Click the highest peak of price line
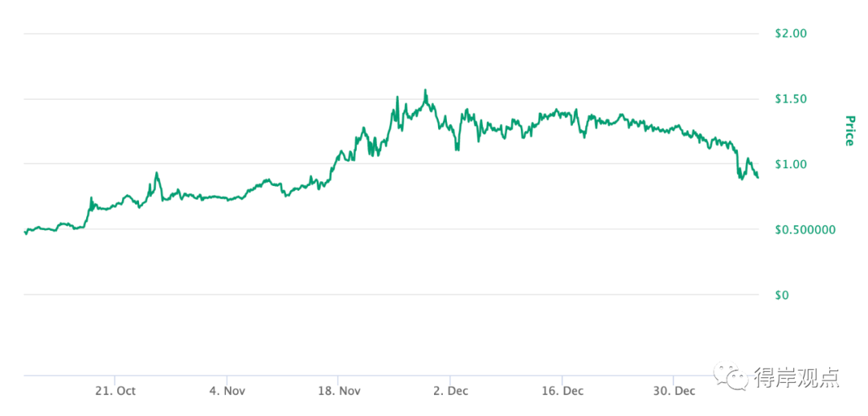The image size is (868, 416). [x=425, y=90]
